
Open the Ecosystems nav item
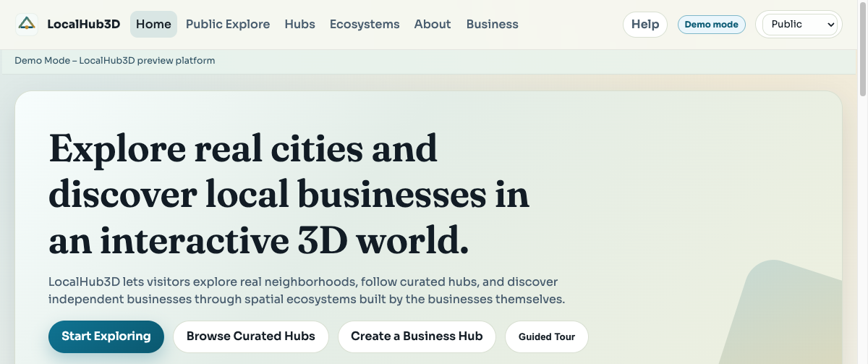(x=365, y=24)
